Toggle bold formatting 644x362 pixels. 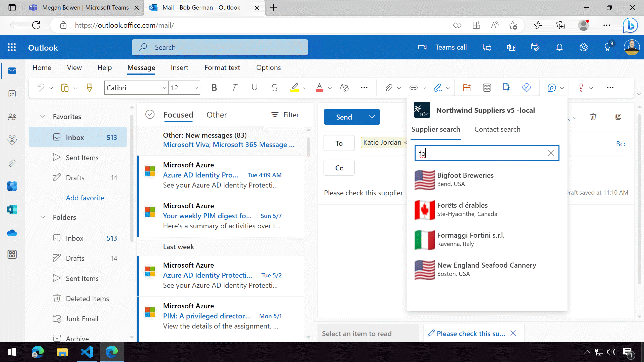[214, 88]
